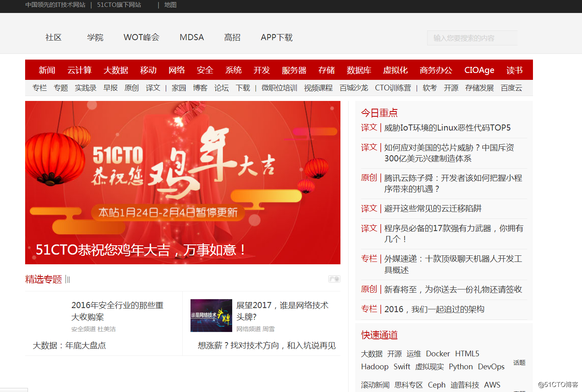
Task: Select 云计算 in red channel bar
Action: [79, 70]
